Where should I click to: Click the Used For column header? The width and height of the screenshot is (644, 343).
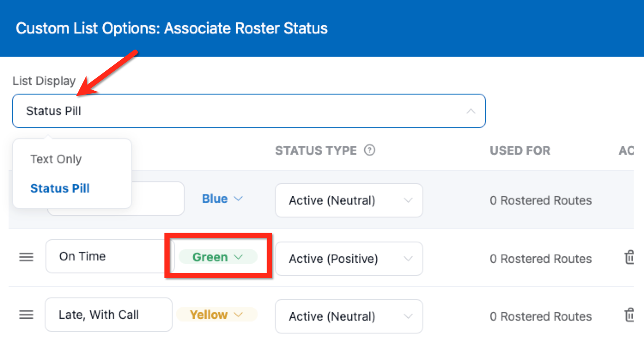520,150
